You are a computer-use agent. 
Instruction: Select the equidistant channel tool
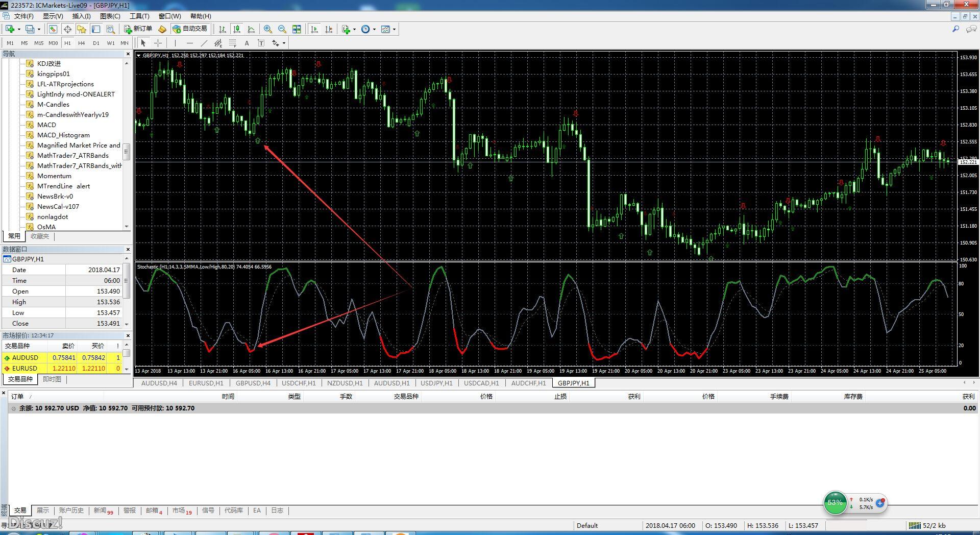(218, 43)
